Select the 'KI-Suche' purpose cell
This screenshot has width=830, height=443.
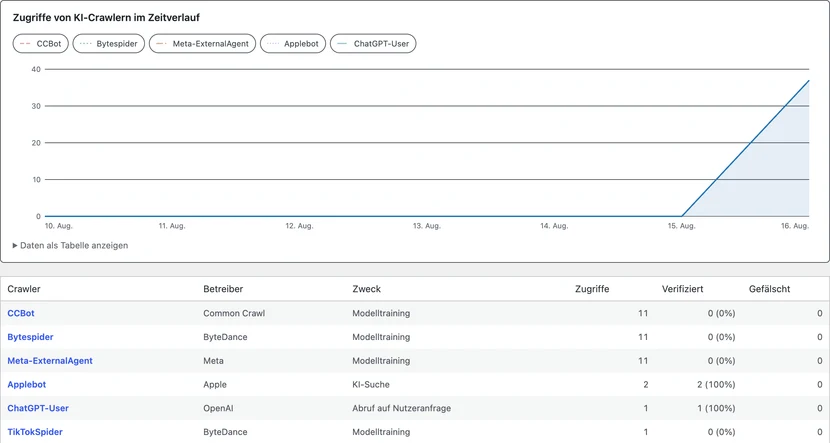(x=371, y=385)
